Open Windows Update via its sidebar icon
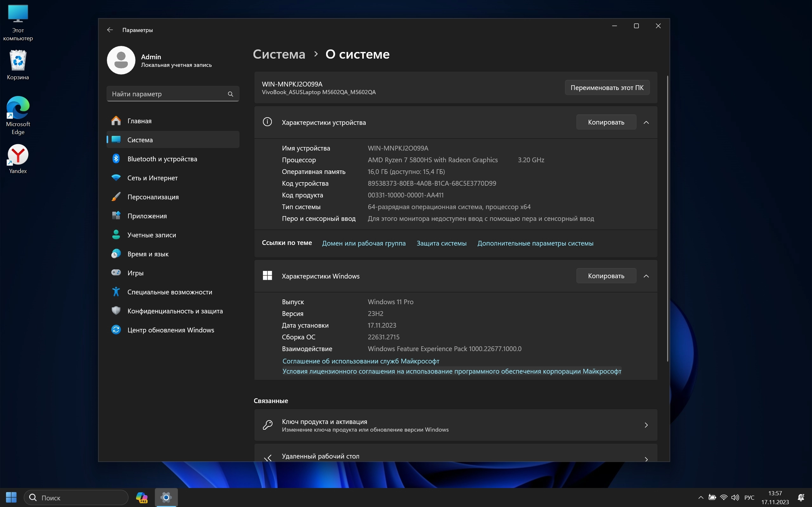The width and height of the screenshot is (812, 507). click(x=116, y=330)
